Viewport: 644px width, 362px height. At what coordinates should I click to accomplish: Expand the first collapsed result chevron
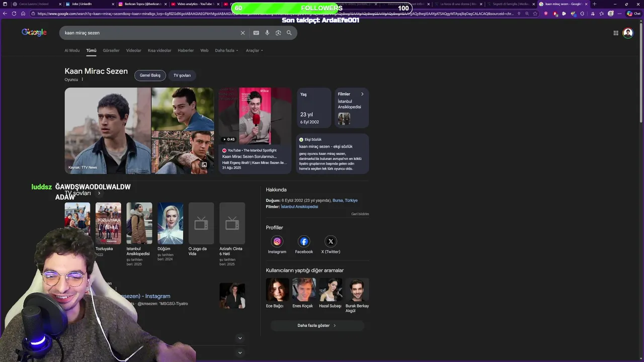[x=240, y=338]
